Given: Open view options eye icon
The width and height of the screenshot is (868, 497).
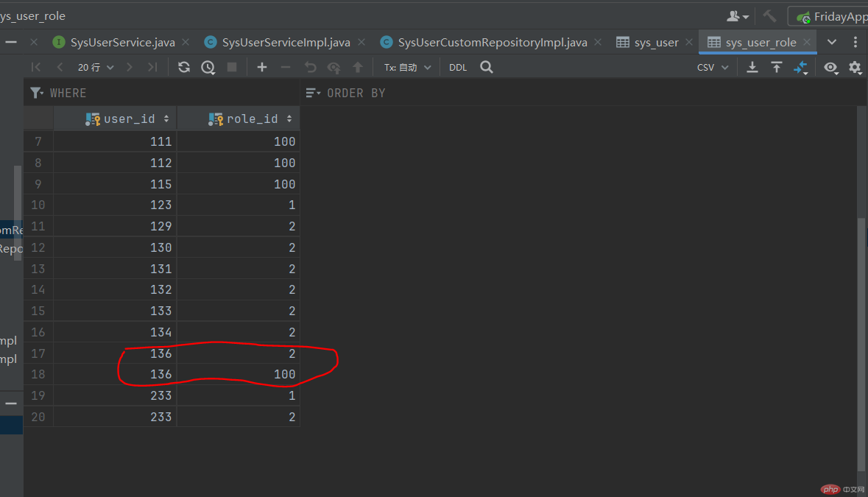Looking at the screenshot, I should click(x=830, y=68).
